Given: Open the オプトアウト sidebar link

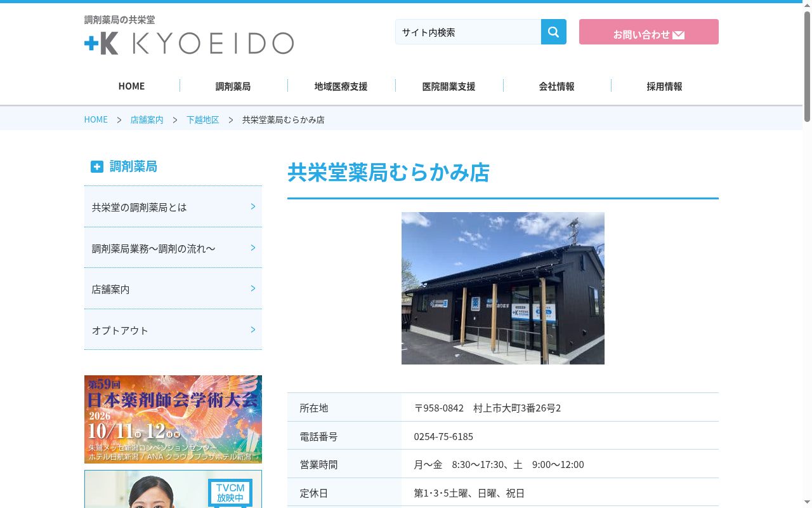Looking at the screenshot, I should click(173, 330).
